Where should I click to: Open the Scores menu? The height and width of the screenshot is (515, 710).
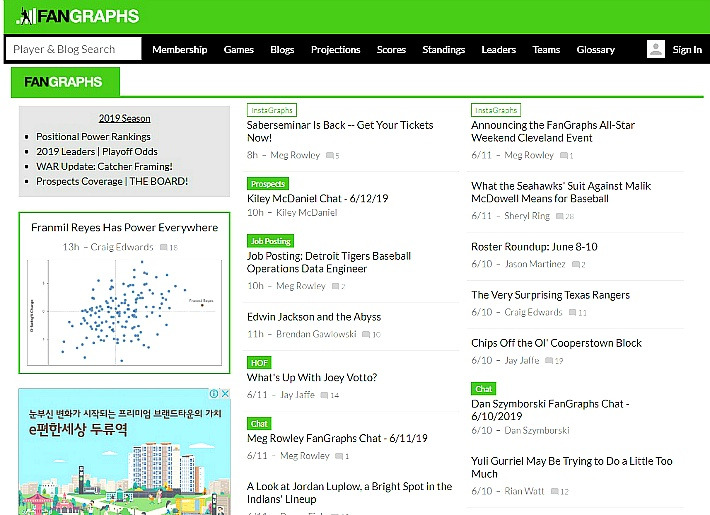[391, 49]
